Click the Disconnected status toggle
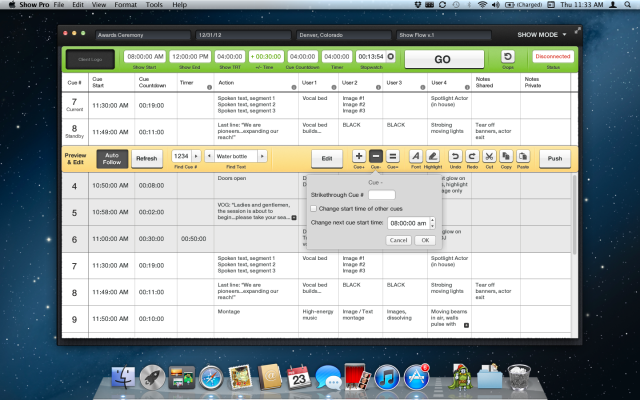This screenshot has width=640, height=400. point(551,58)
